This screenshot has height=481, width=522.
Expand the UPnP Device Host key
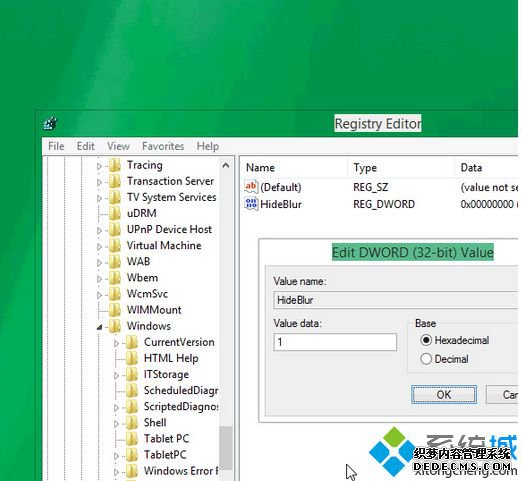(99, 230)
